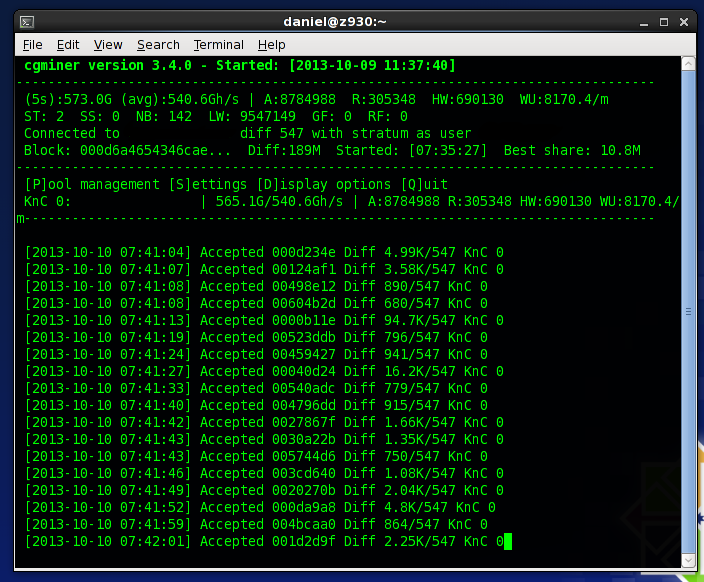Click the 565.1G/540.6Gh/s device hashrate
The width and height of the screenshot is (704, 582).
(279, 202)
